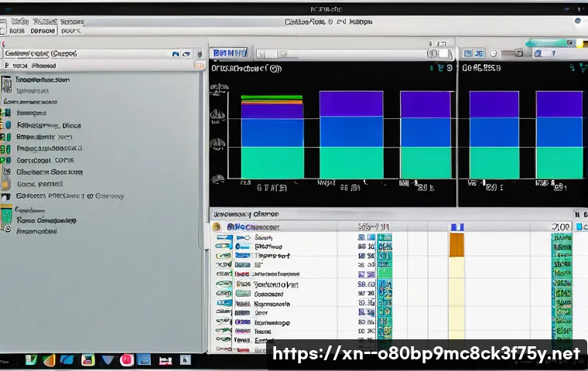Open the first tab in the top-left tab row

[x=16, y=32]
